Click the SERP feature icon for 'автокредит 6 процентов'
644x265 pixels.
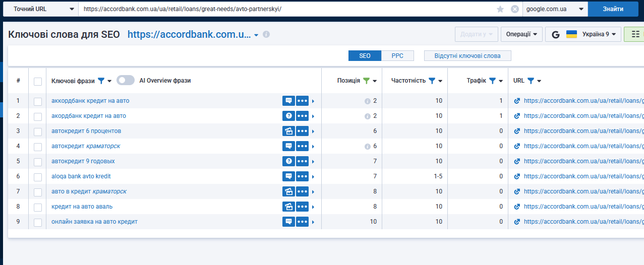[x=288, y=131]
